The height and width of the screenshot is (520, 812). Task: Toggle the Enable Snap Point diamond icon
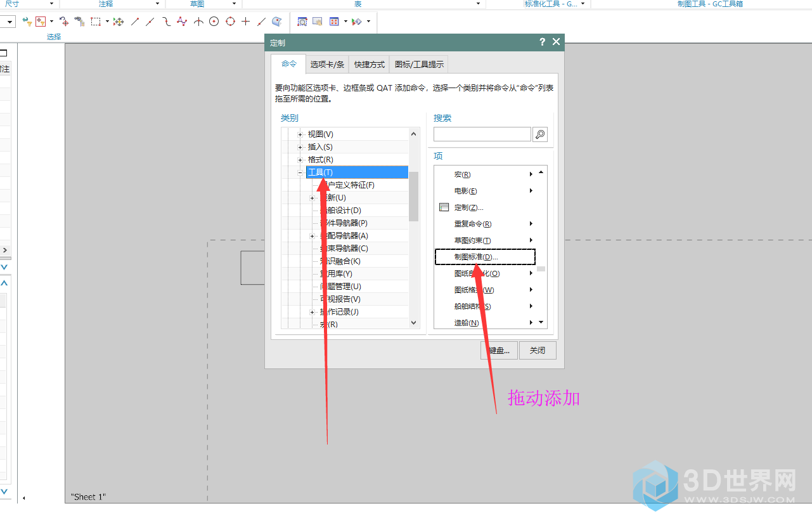[119, 22]
